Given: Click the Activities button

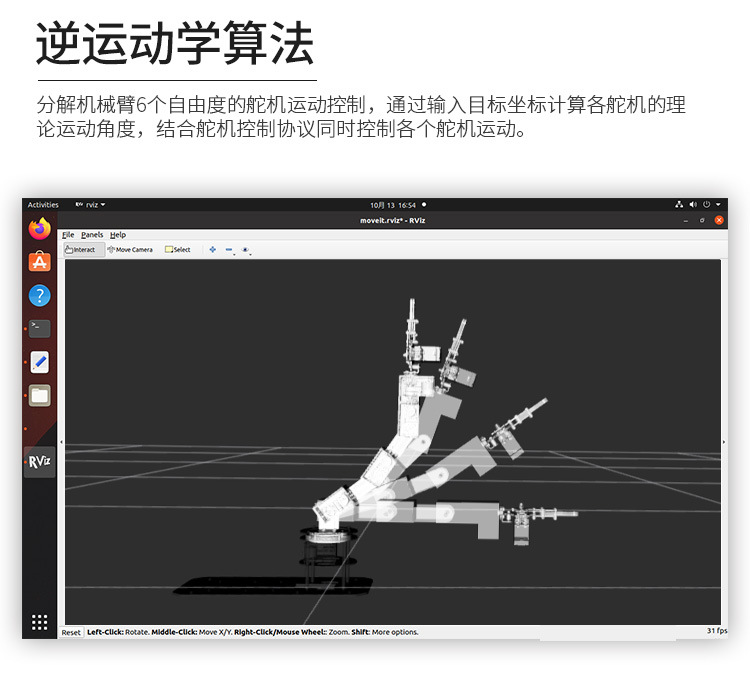Looking at the screenshot, I should coord(43,205).
